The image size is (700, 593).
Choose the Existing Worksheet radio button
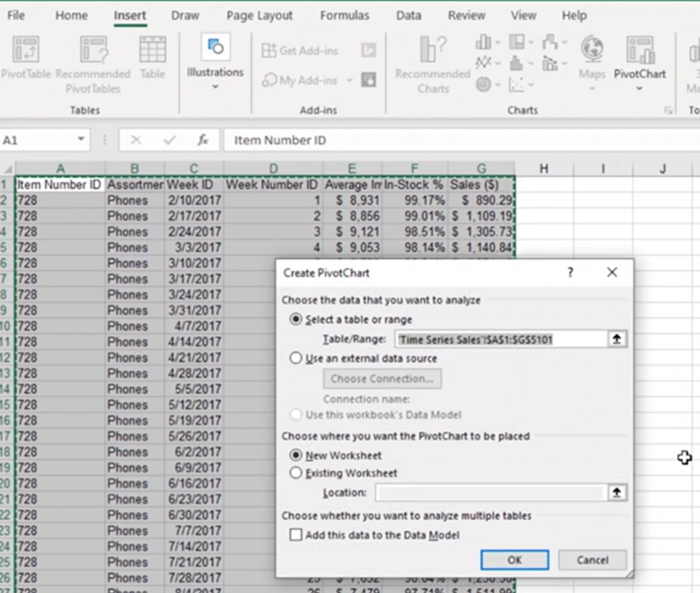pyautogui.click(x=296, y=473)
